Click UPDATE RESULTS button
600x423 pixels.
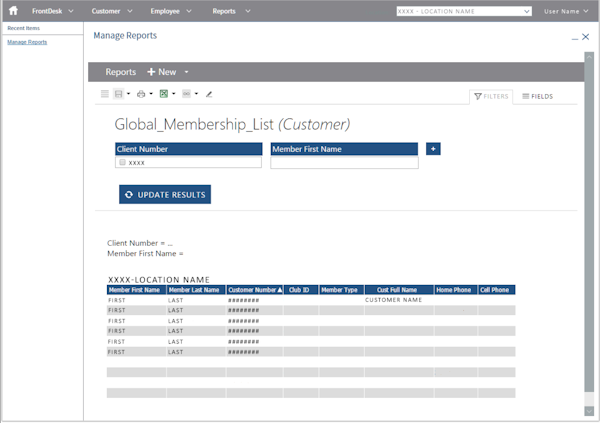click(165, 194)
